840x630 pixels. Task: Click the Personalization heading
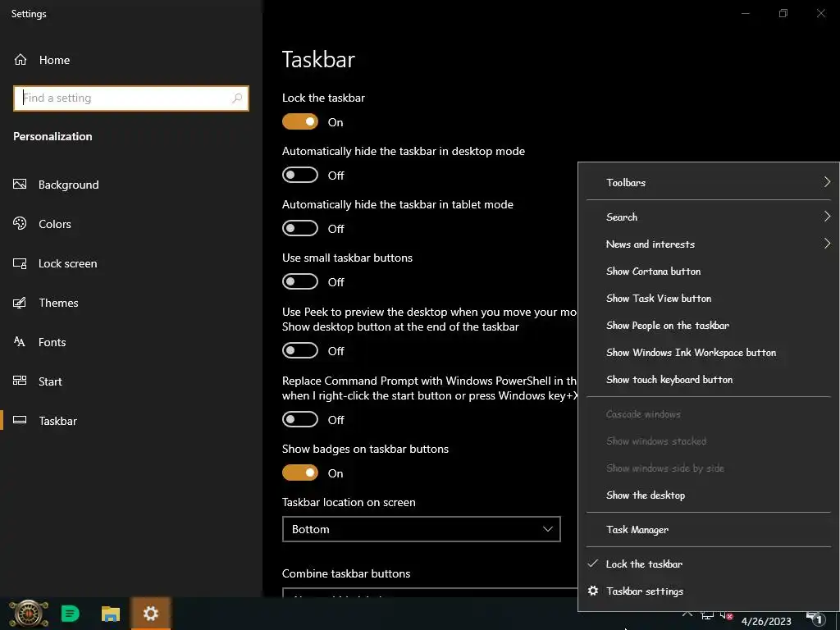[52, 136]
